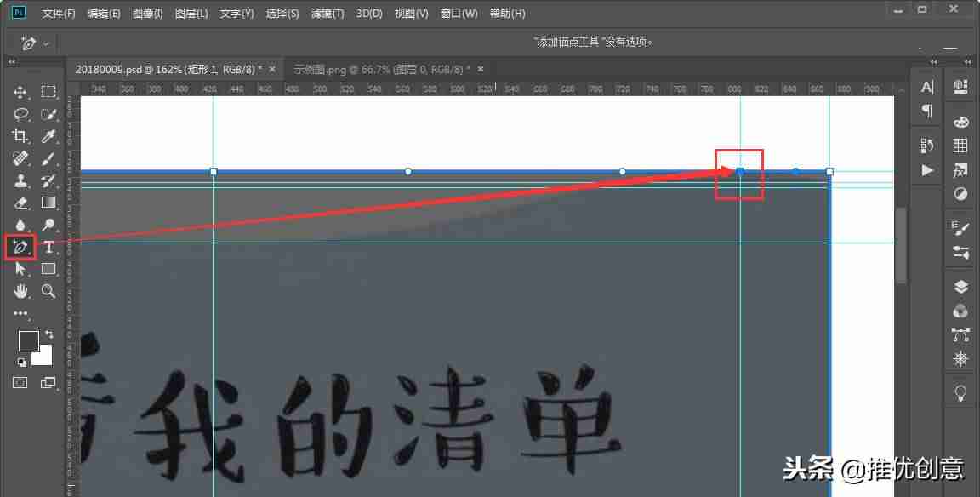Open the 图层(L) menu
The width and height of the screenshot is (980, 497).
coord(191,13)
